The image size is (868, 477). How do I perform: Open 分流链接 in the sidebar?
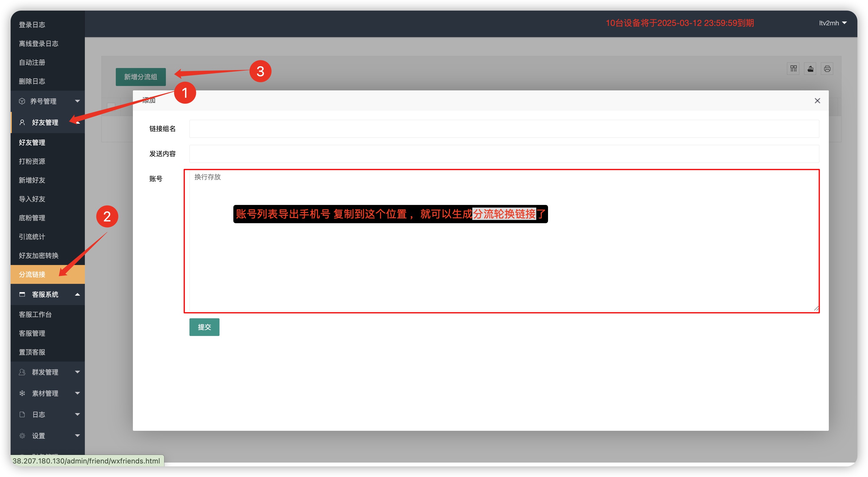(32, 274)
